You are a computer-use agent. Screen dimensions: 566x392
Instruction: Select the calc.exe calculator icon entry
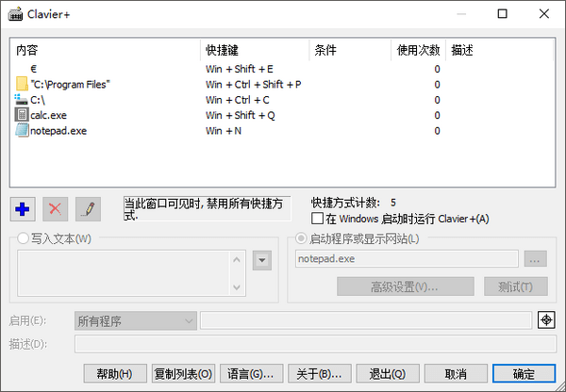(x=23, y=115)
